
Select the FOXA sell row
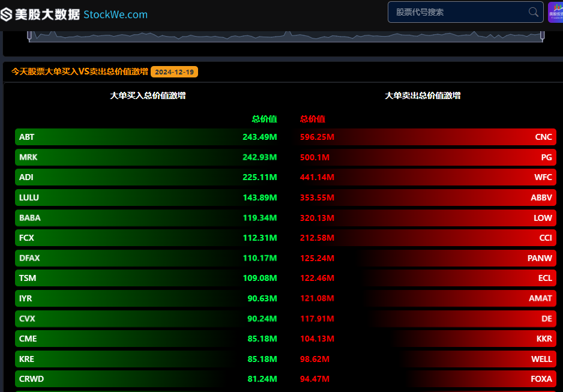(427, 379)
